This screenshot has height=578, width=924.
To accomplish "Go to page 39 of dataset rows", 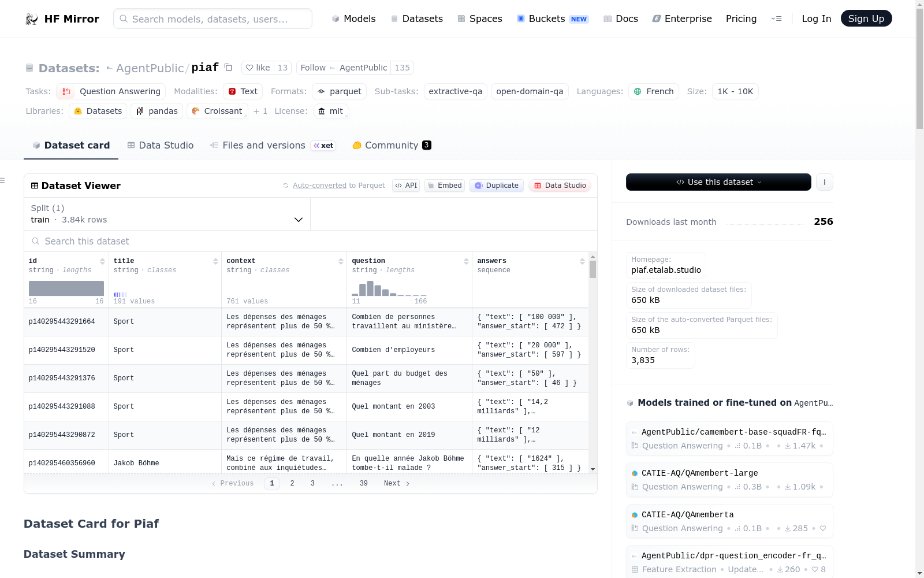I will [x=363, y=483].
